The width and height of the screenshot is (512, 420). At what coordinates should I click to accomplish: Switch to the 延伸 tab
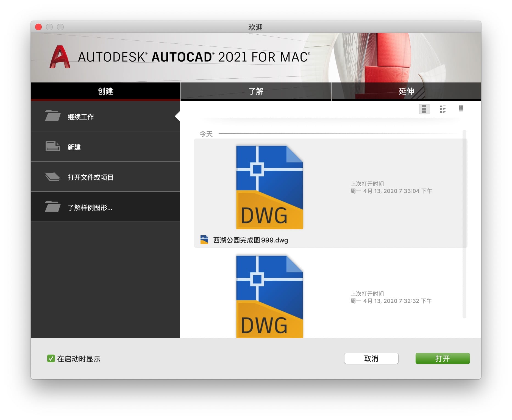coord(406,91)
